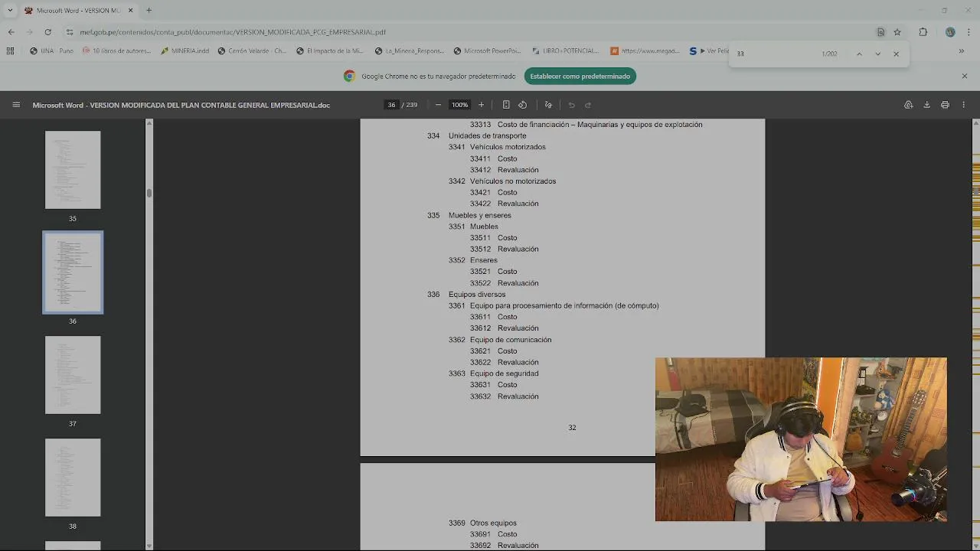Click the text Muebles y enseres
Viewport: 980px width, 551px height.
click(x=480, y=215)
